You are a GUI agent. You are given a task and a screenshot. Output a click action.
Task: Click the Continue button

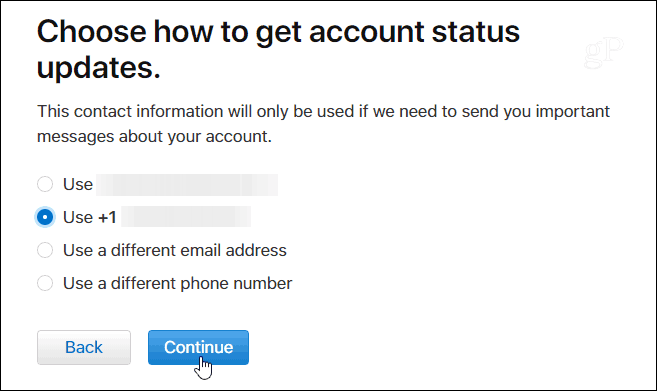198,347
